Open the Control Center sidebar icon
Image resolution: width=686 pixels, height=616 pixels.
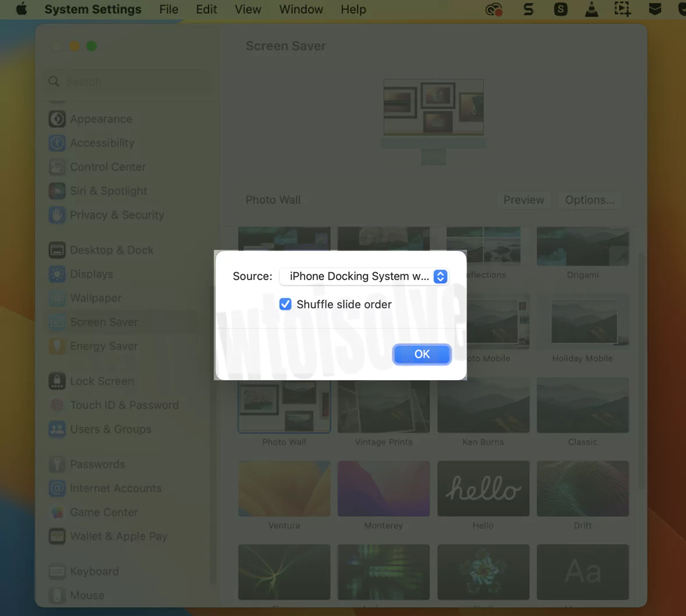pyautogui.click(x=57, y=167)
